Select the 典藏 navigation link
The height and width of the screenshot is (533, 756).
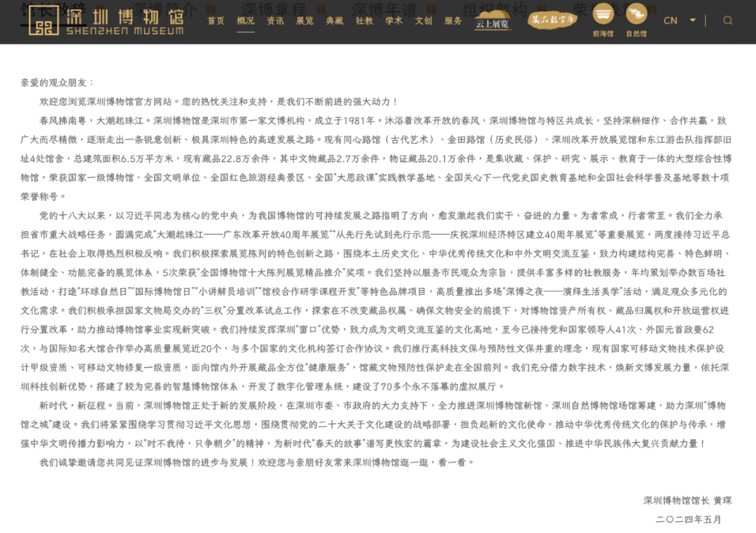tap(335, 21)
